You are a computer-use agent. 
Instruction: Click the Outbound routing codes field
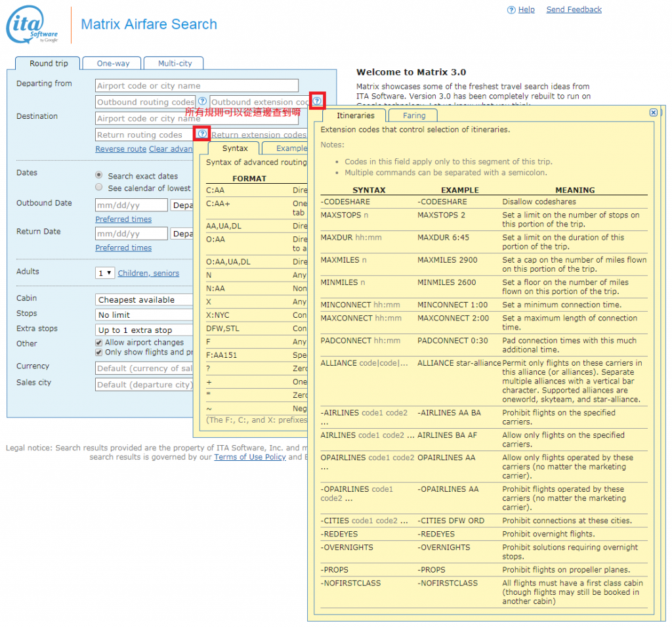point(145,102)
